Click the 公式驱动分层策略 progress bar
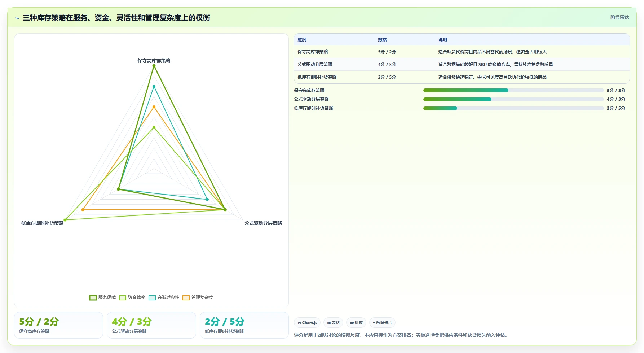Viewport: 644px width, 353px height. (x=513, y=99)
